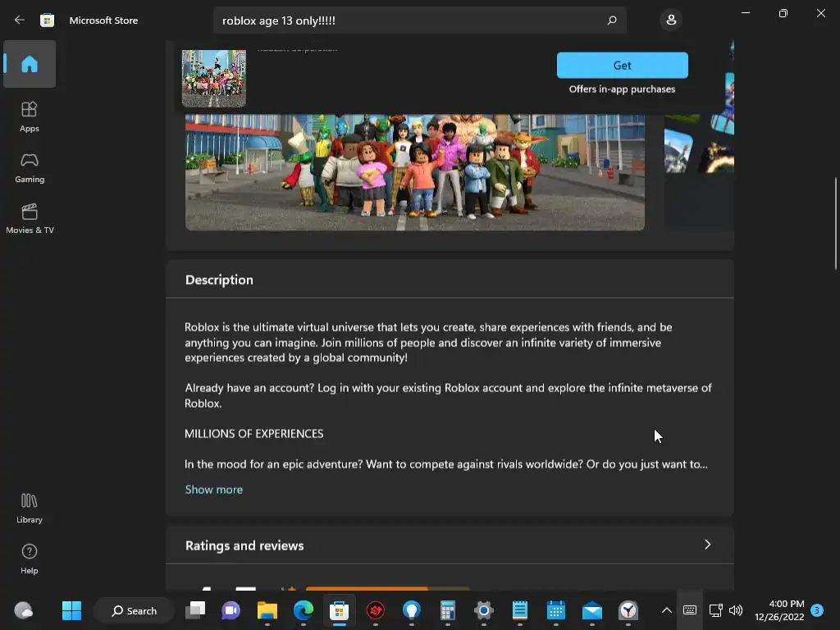Open the network status icon
840x630 pixels.
pos(715,610)
